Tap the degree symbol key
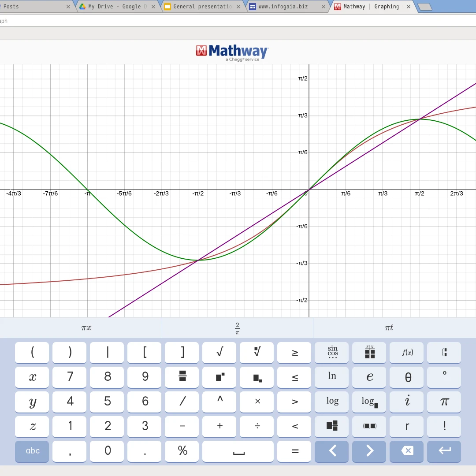The width and height of the screenshot is (476, 476). (x=444, y=377)
